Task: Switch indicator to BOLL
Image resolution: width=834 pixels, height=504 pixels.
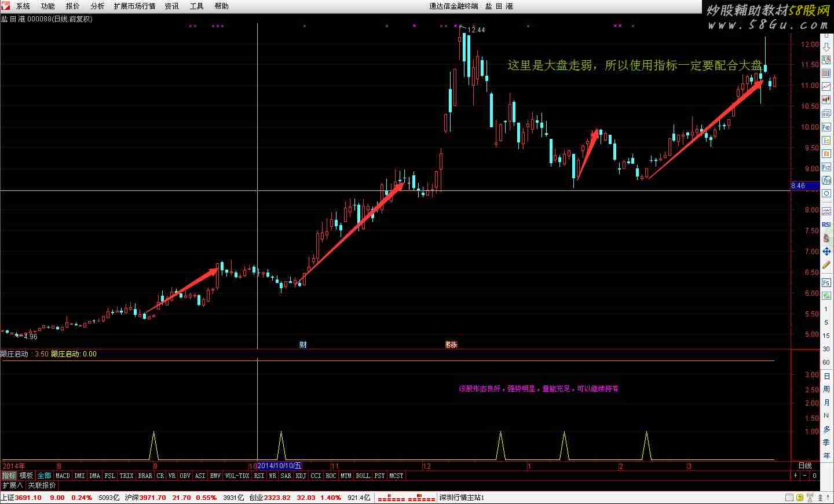Action: [x=363, y=476]
